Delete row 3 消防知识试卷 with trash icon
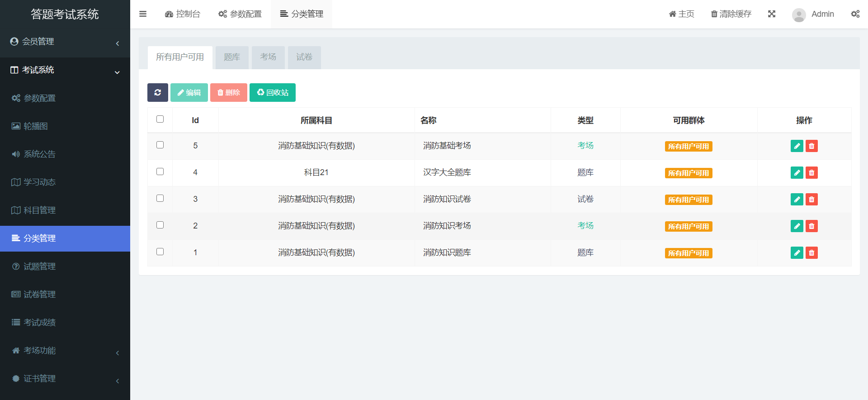The width and height of the screenshot is (868, 400). pos(811,200)
